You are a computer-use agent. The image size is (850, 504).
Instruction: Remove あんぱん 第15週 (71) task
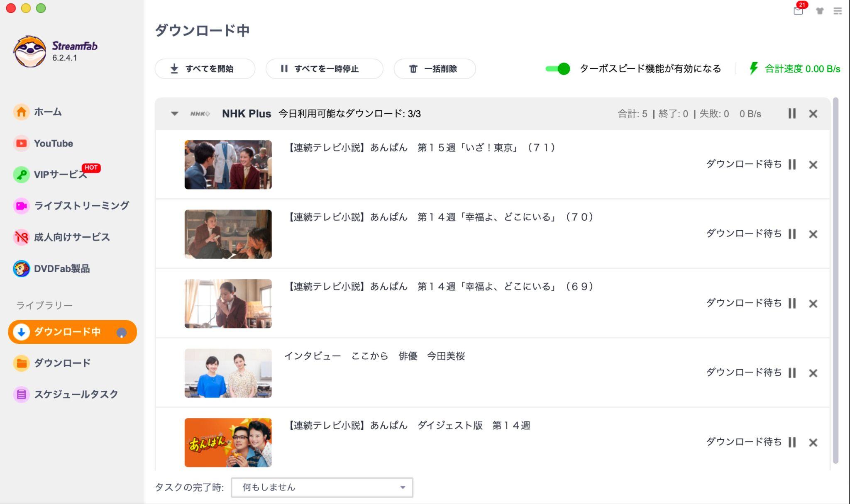(813, 165)
